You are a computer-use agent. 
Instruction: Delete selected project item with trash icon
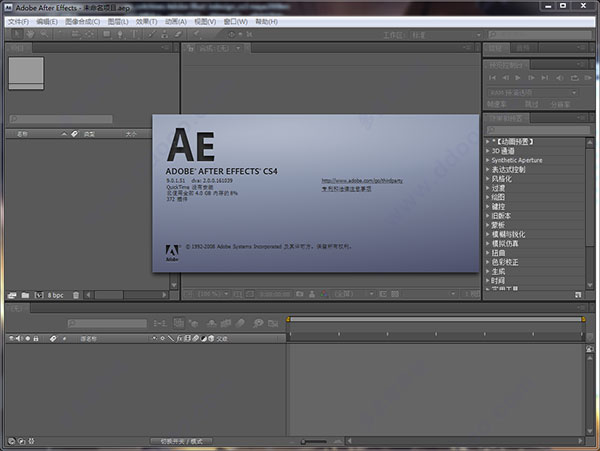pos(76,295)
